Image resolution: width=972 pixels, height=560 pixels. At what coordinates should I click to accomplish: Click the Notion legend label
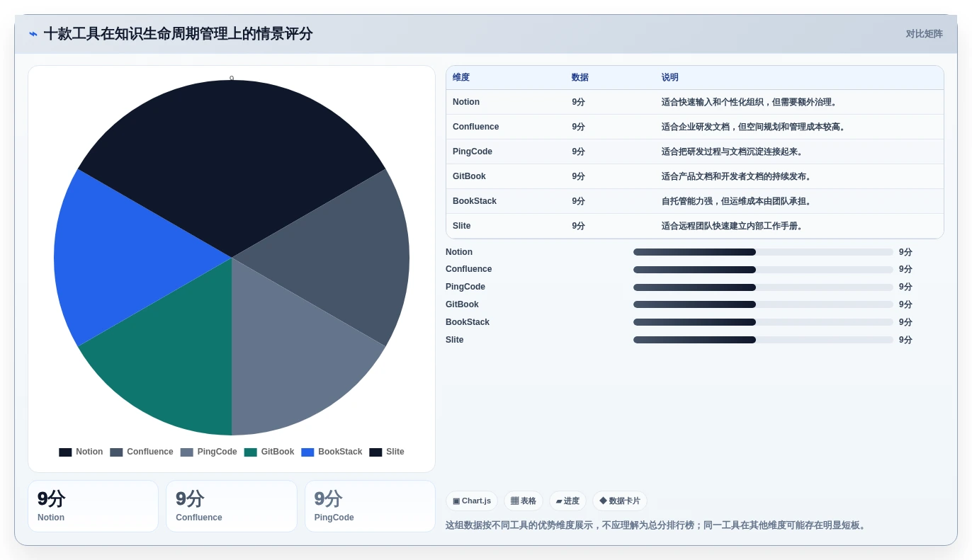click(x=89, y=452)
